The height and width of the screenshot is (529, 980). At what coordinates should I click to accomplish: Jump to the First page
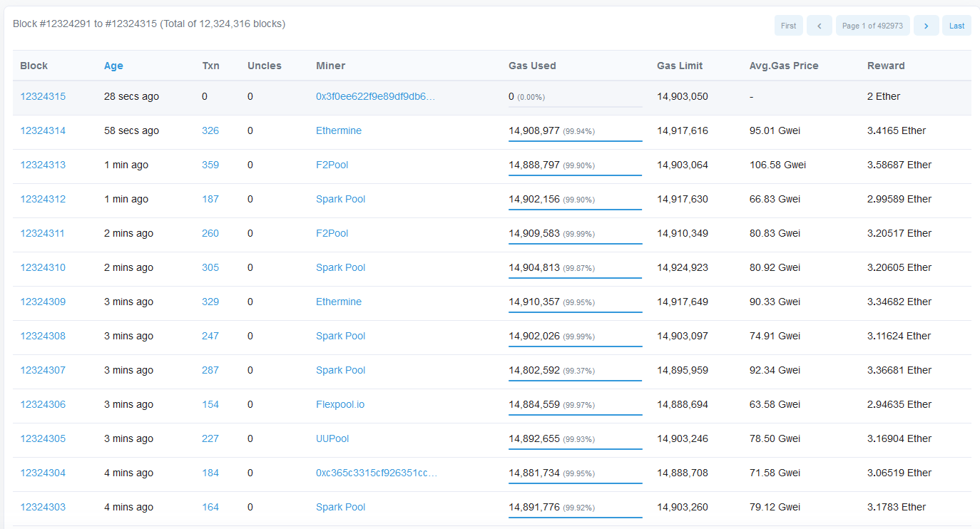point(788,26)
